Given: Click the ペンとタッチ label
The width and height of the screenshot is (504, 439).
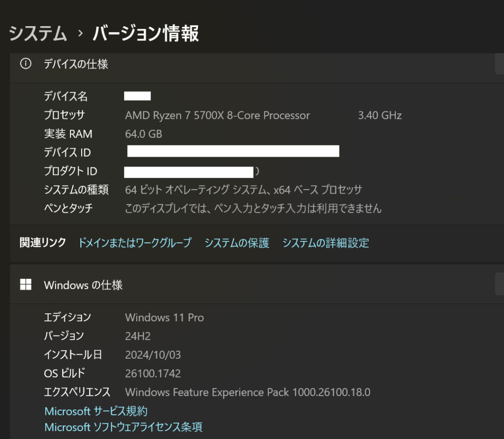Looking at the screenshot, I should coord(68,208).
